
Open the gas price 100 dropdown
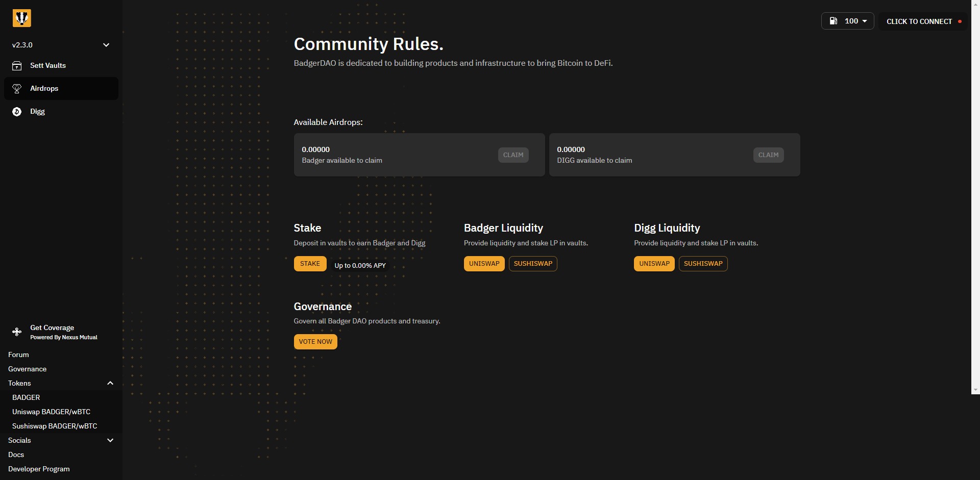tap(848, 21)
